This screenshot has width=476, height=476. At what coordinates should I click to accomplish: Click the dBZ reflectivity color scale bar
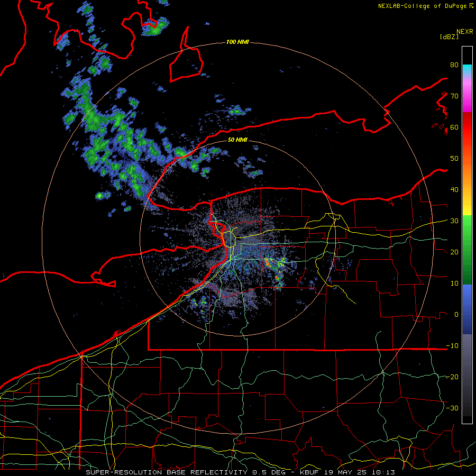[467, 235]
